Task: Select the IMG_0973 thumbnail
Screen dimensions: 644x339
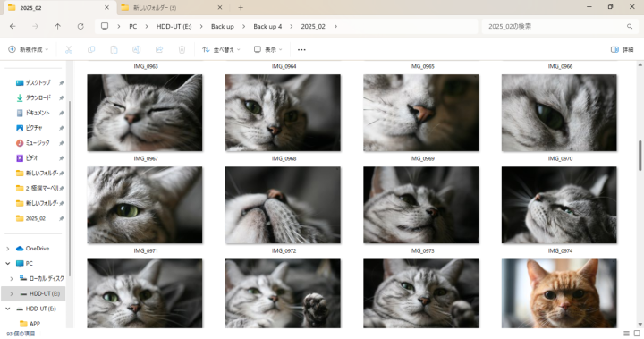Action: [x=421, y=205]
